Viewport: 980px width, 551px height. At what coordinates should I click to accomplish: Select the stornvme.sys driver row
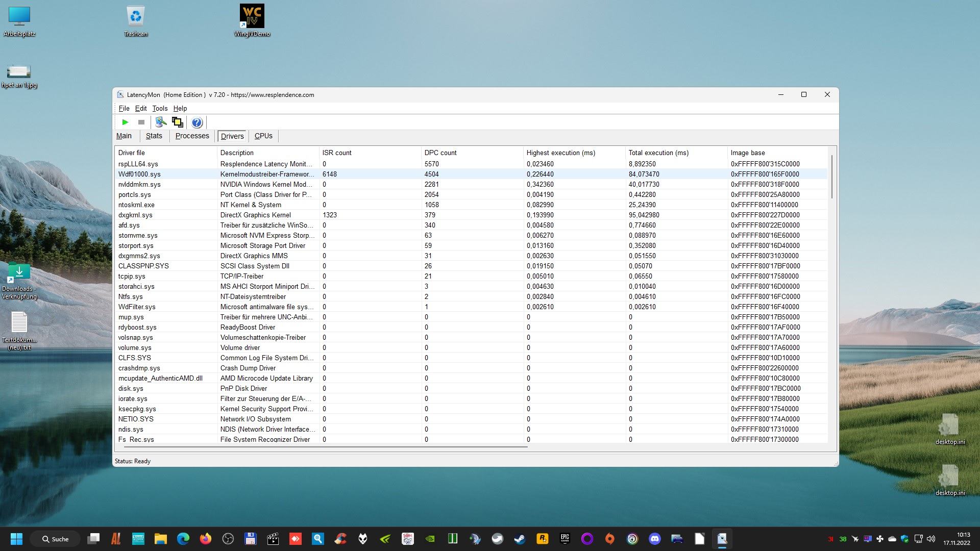(x=472, y=235)
